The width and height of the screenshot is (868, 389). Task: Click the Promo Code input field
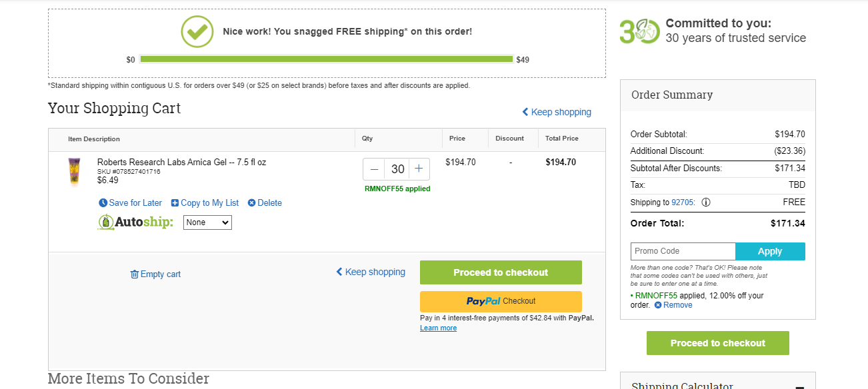pos(683,251)
